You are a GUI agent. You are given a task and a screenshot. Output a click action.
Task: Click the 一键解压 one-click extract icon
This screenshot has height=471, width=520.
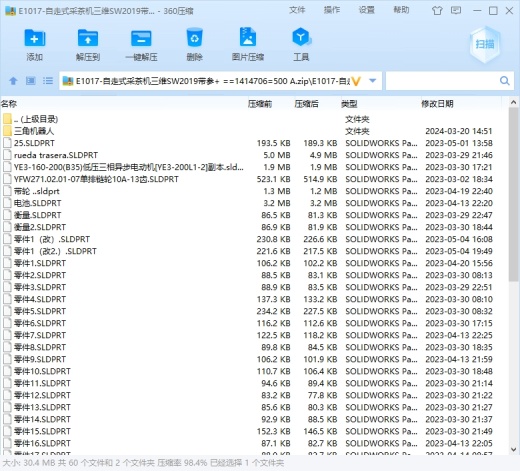coord(141,38)
